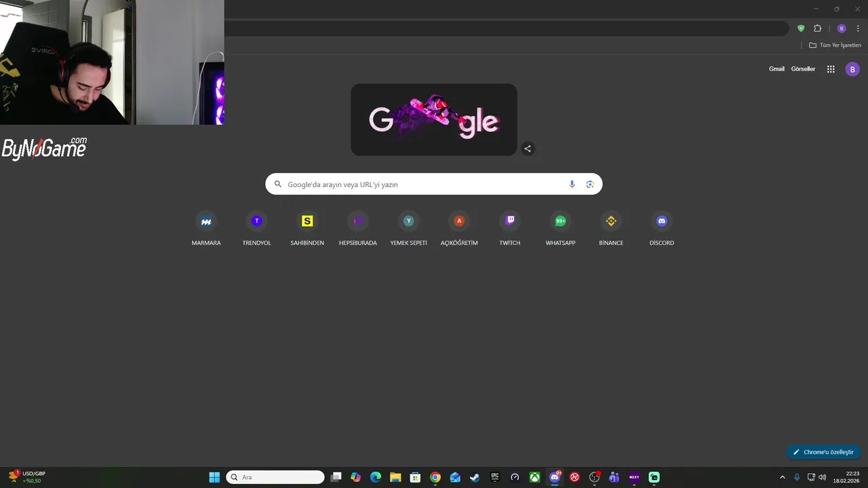868x488 pixels.
Task: Click the microphone icon in the system tray
Action: pos(797,477)
